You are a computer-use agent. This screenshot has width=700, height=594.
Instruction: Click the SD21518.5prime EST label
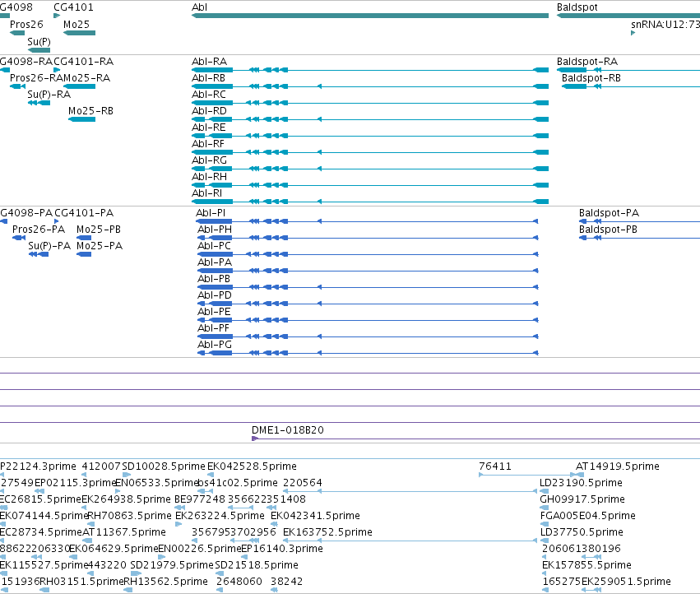click(x=257, y=564)
